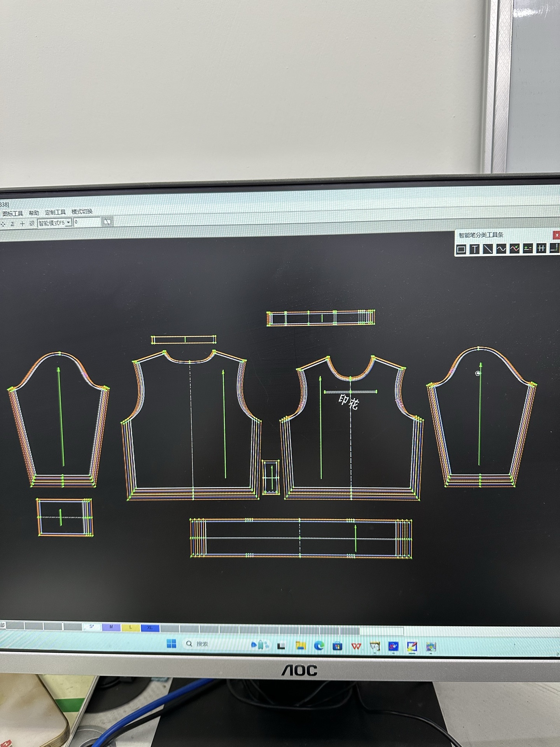
Task: Select the plus-minus length adjust tool
Action: tap(528, 248)
